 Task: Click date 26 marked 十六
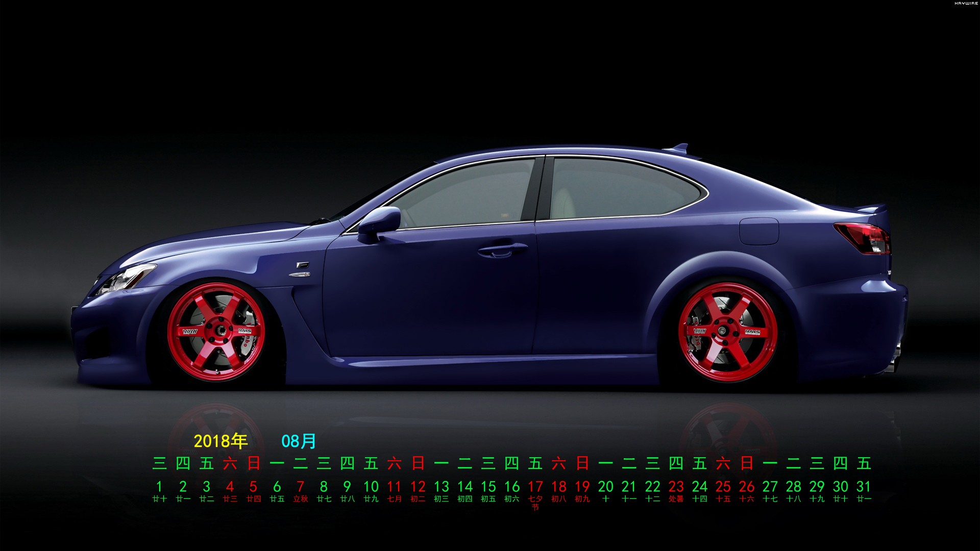tap(746, 487)
